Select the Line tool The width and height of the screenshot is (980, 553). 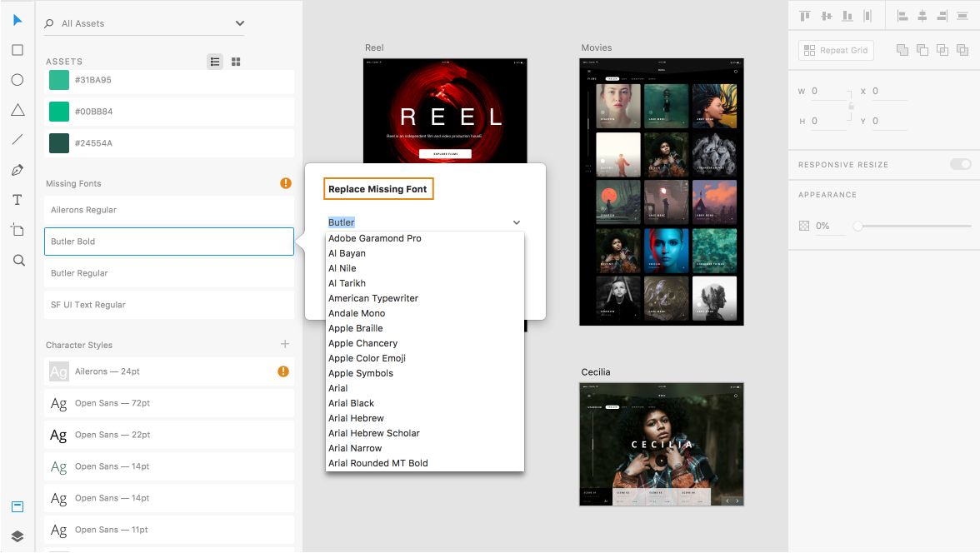pyautogui.click(x=17, y=139)
